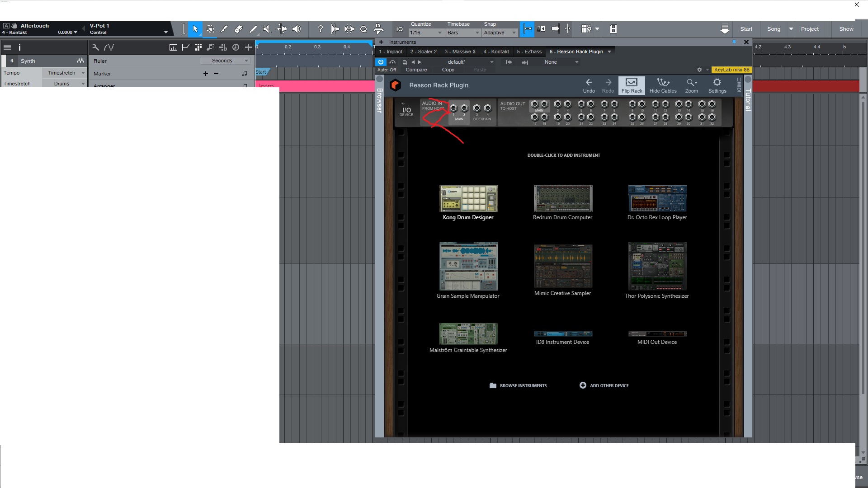The height and width of the screenshot is (488, 868).
Task: Select the Arrow tool in the toolbar
Action: click(x=195, y=29)
